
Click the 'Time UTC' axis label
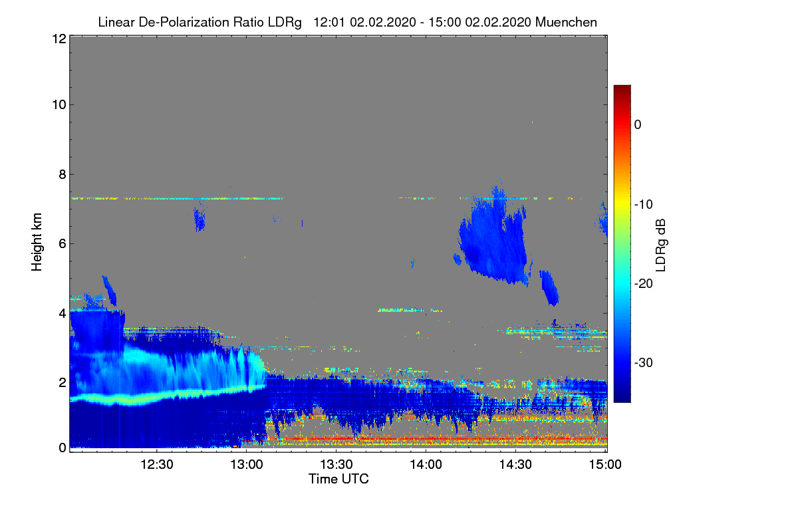(338, 478)
